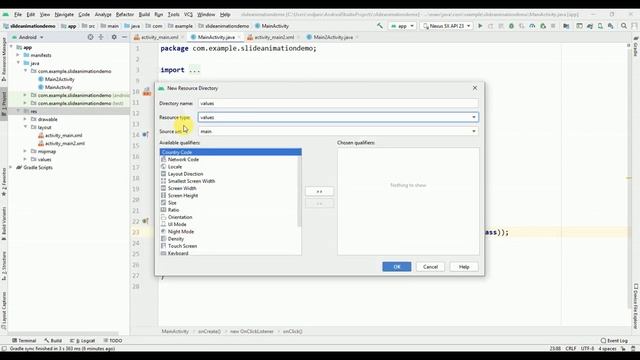
Task: Open the Logcat tool window
Action: click(82, 340)
